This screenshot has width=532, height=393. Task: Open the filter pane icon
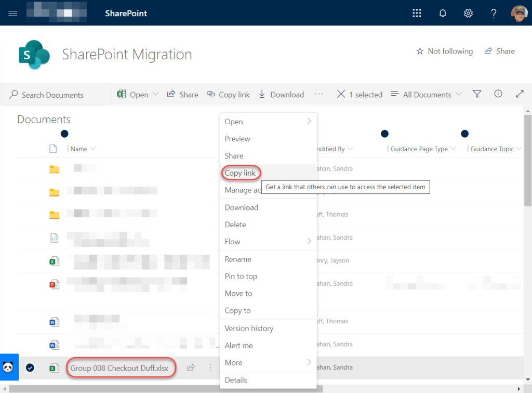pyautogui.click(x=476, y=94)
